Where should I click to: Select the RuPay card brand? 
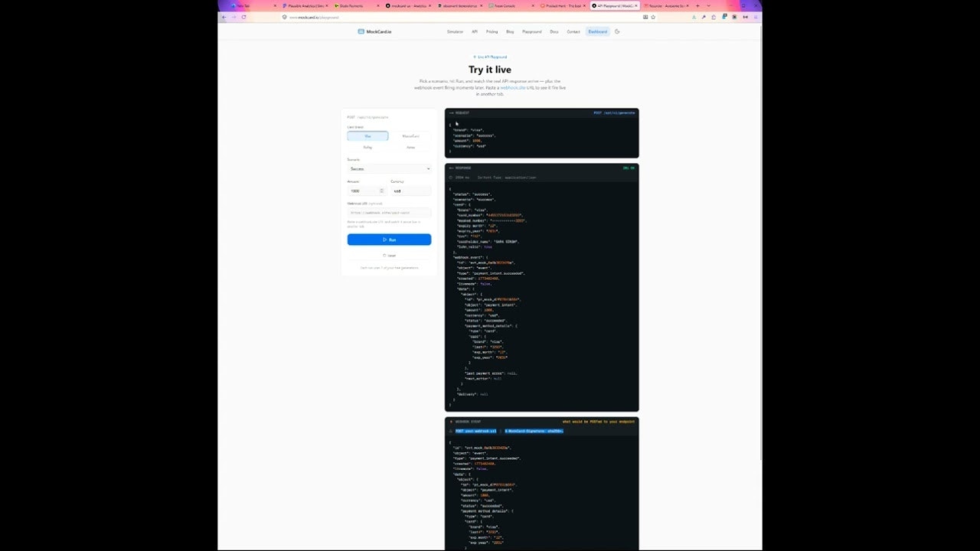pyautogui.click(x=368, y=147)
